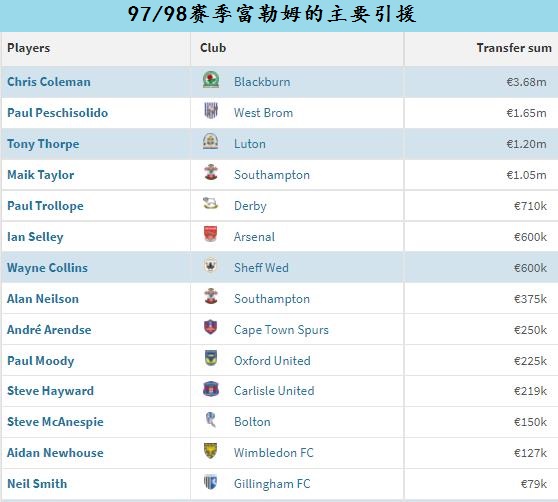Image resolution: width=558 pixels, height=502 pixels.
Task: Click the Derby ram crest icon
Action: pos(210,204)
